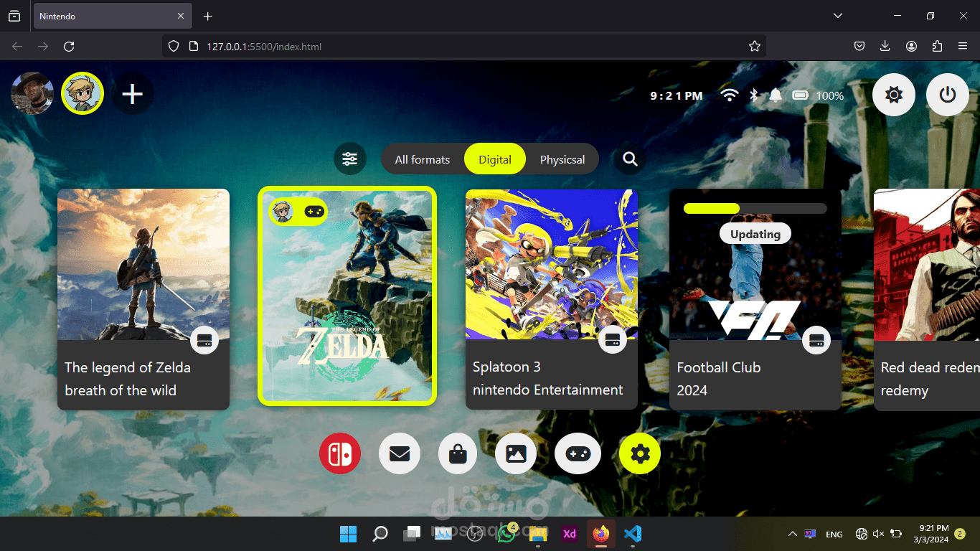The height and width of the screenshot is (551, 980).
Task: Open the mail envelope icon
Action: click(x=400, y=453)
